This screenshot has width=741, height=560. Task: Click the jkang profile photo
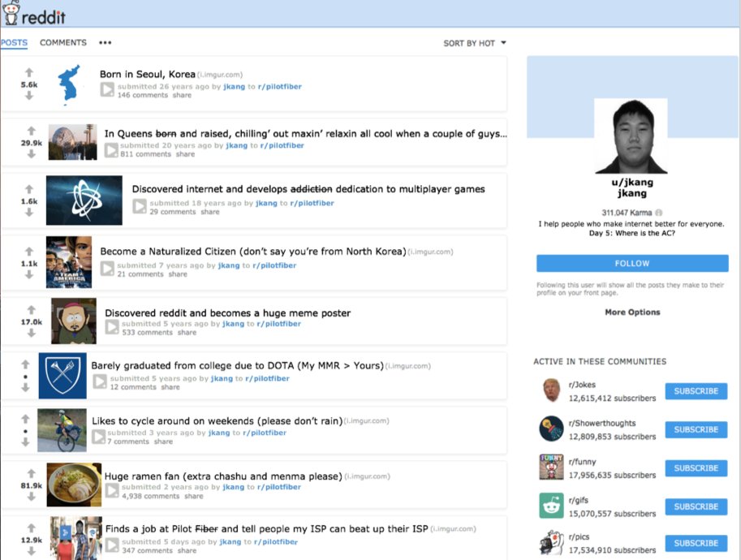click(631, 136)
